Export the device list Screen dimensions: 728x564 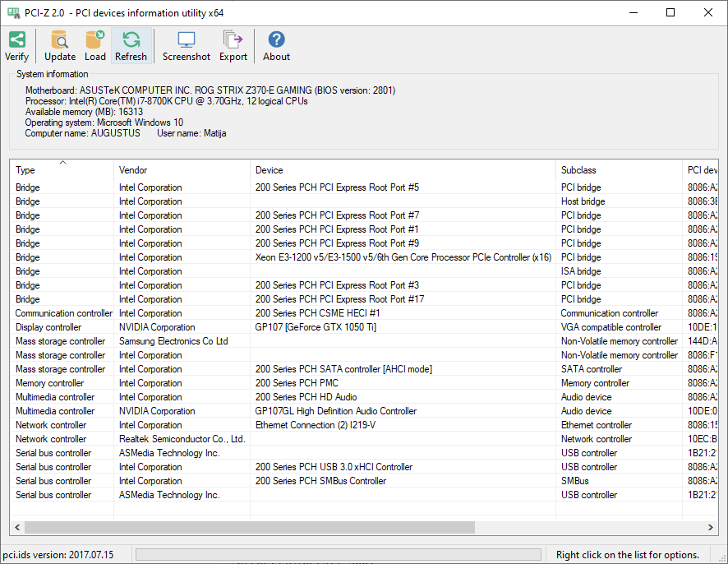[x=233, y=46]
